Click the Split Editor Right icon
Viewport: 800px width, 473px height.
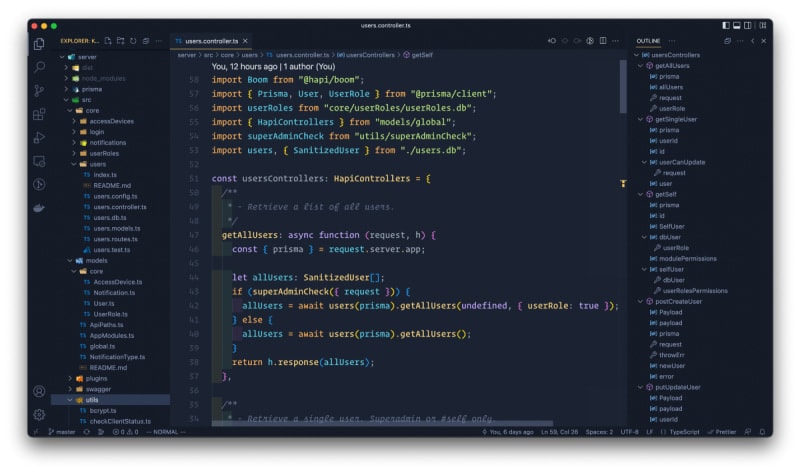click(x=603, y=41)
